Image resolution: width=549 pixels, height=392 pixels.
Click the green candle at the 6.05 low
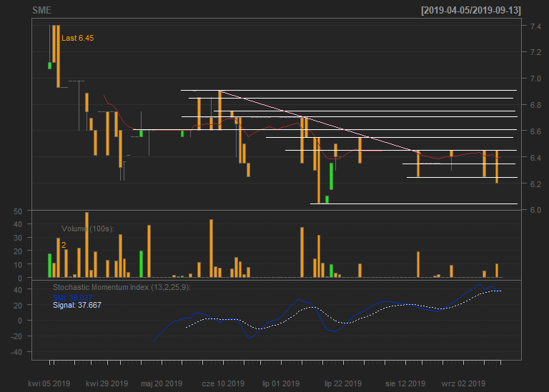(x=327, y=199)
